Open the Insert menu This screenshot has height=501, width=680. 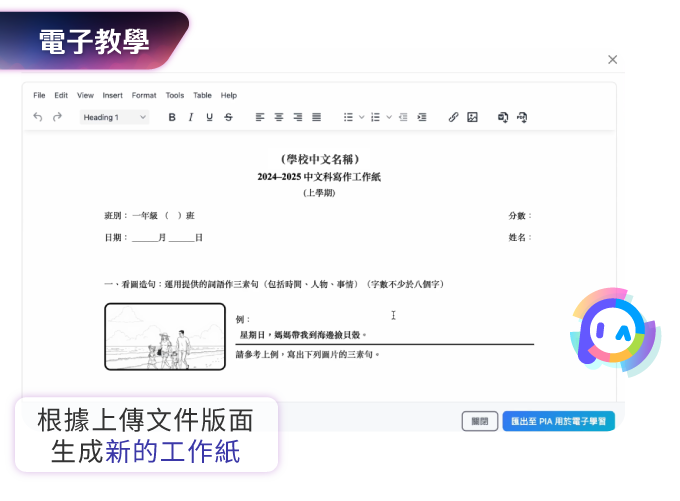coord(113,95)
